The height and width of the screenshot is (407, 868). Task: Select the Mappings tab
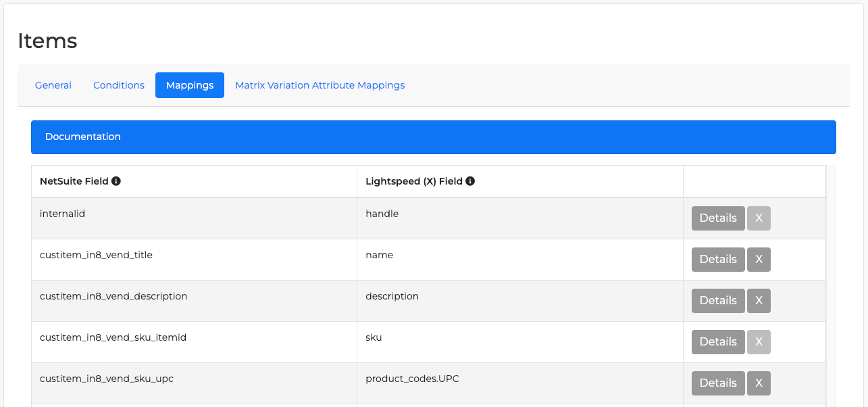(190, 85)
